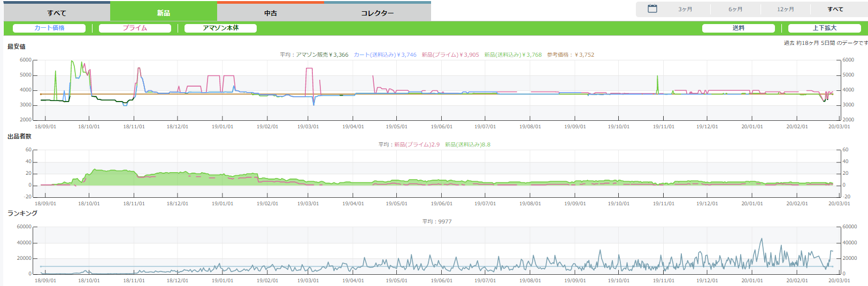Select the コレクター tab
868x286 pixels.
tap(377, 13)
